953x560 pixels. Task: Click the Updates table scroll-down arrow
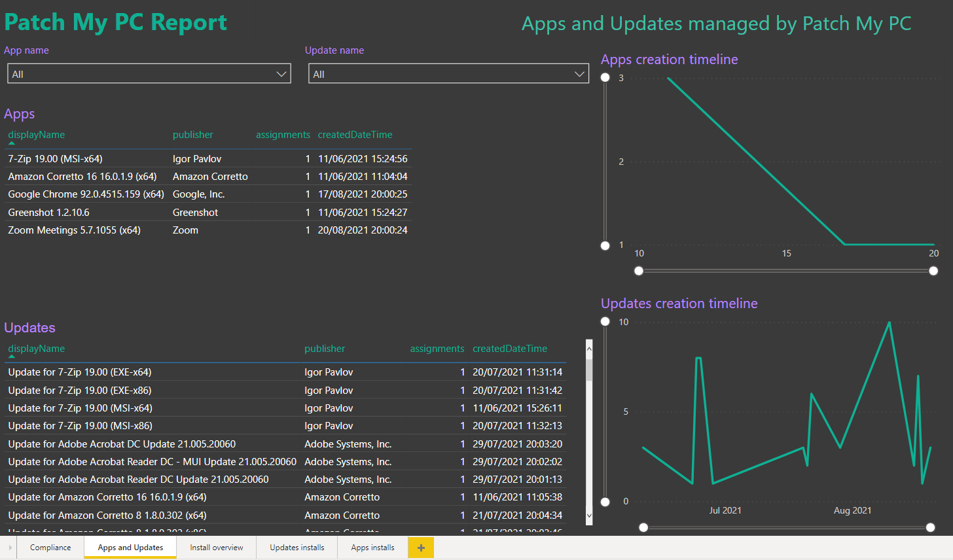point(589,515)
